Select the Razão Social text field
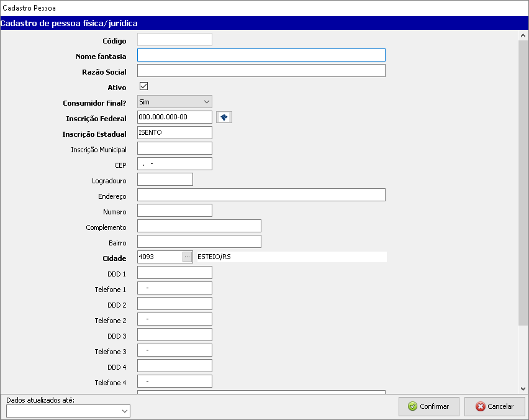Image resolution: width=529 pixels, height=420 pixels. [x=261, y=71]
